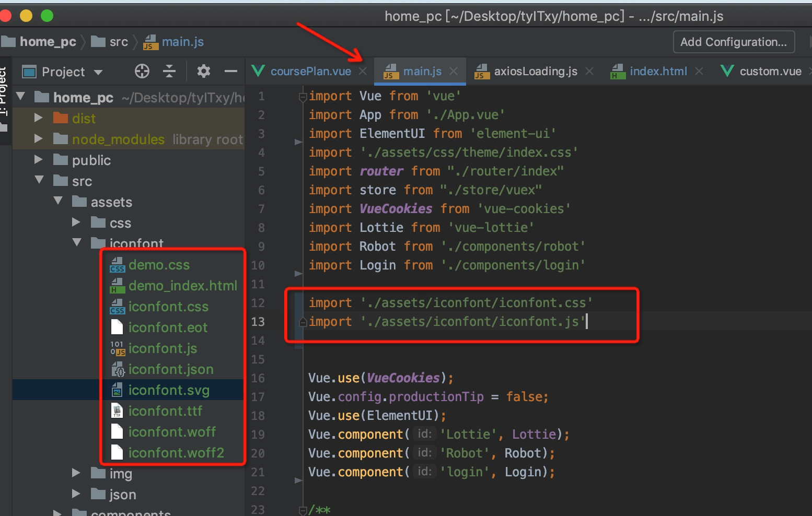Click the Vue icon on custom.vue tab
812x516 pixels.
tap(727, 71)
